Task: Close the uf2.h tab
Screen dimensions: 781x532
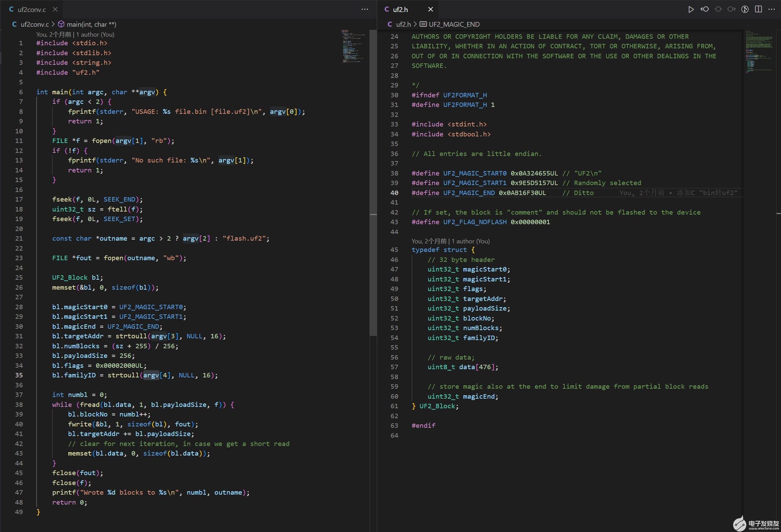Action: coord(431,9)
